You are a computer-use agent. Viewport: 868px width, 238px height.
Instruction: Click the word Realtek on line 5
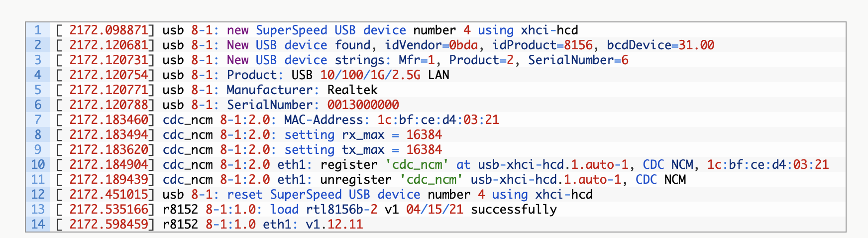352,90
